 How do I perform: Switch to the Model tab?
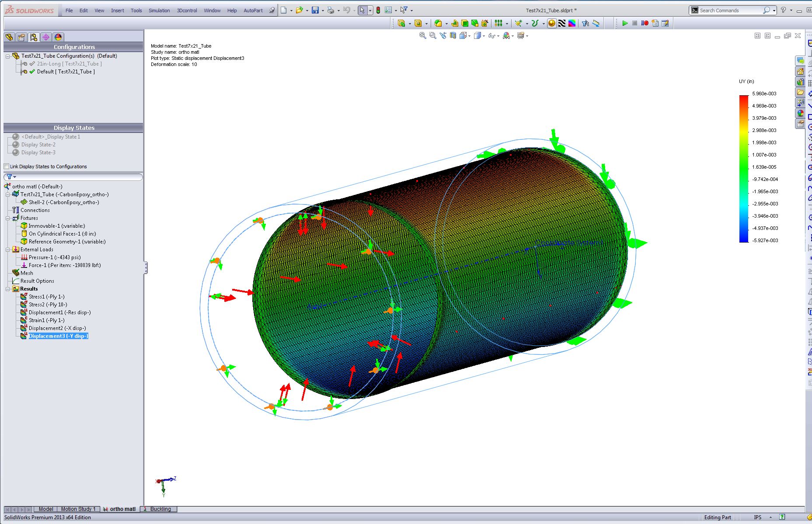point(45,509)
